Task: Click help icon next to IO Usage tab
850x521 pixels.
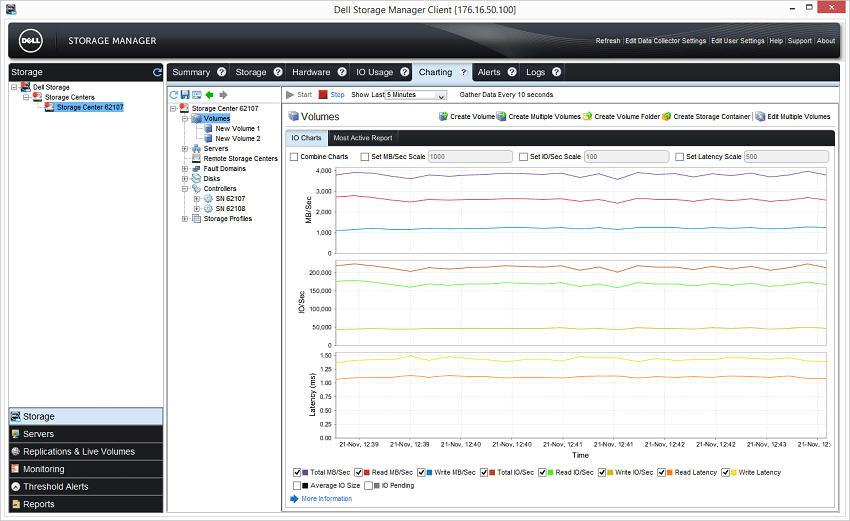Action: (x=405, y=72)
